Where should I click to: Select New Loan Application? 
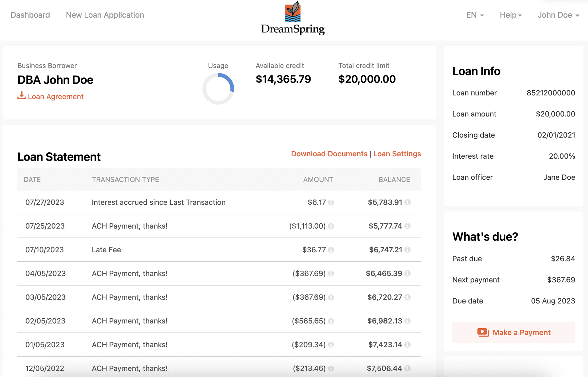point(105,15)
